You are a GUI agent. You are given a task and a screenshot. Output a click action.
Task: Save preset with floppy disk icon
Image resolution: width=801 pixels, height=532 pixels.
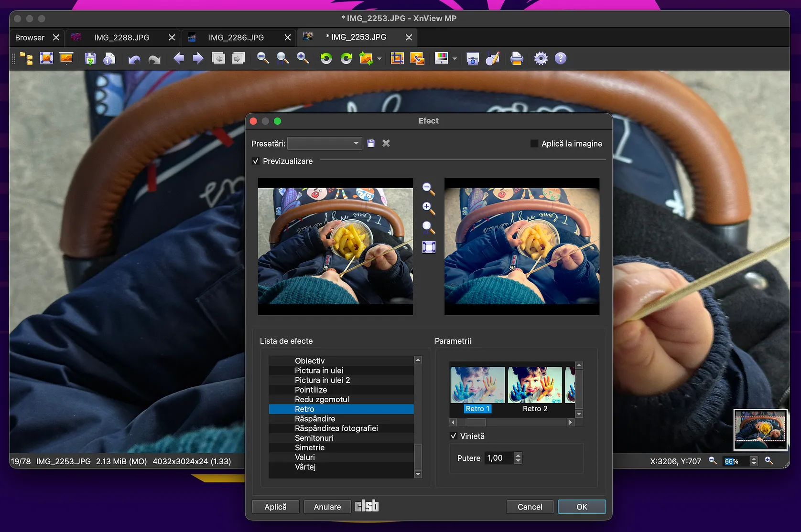click(x=371, y=143)
